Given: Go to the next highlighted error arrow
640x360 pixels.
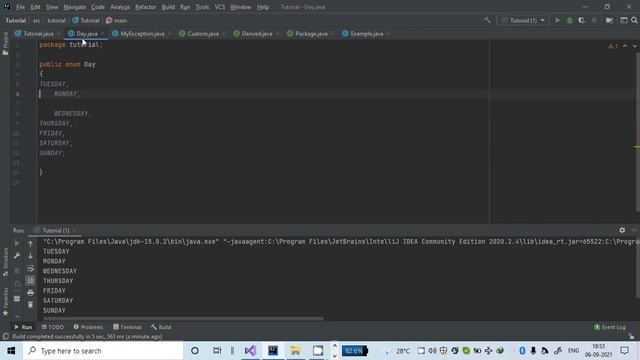Looking at the screenshot, I should point(634,46).
